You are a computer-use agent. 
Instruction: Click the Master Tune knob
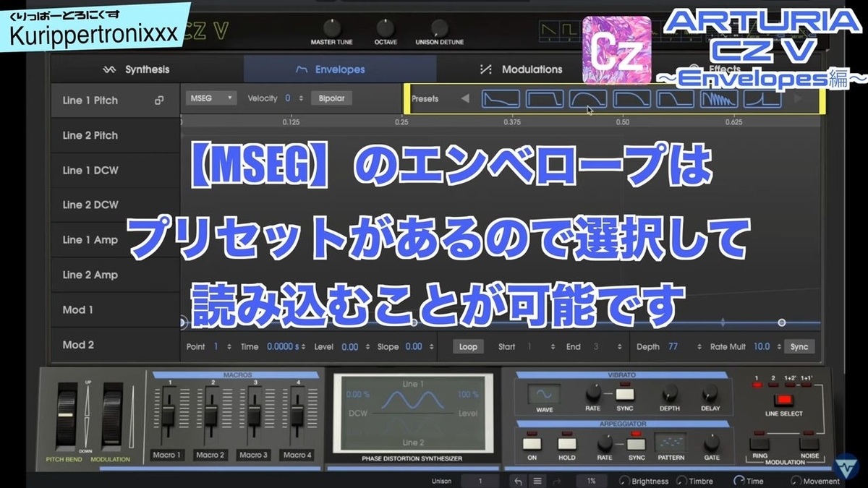click(x=331, y=27)
